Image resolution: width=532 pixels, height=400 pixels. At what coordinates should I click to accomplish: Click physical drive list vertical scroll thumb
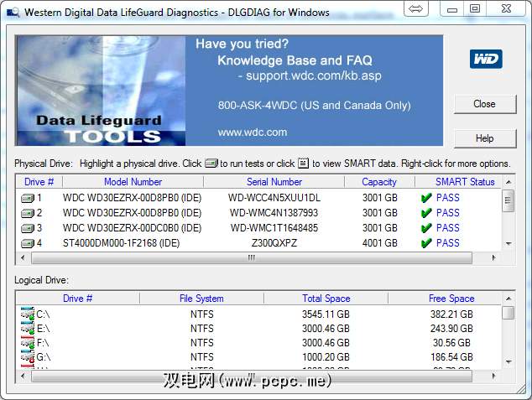(508, 200)
